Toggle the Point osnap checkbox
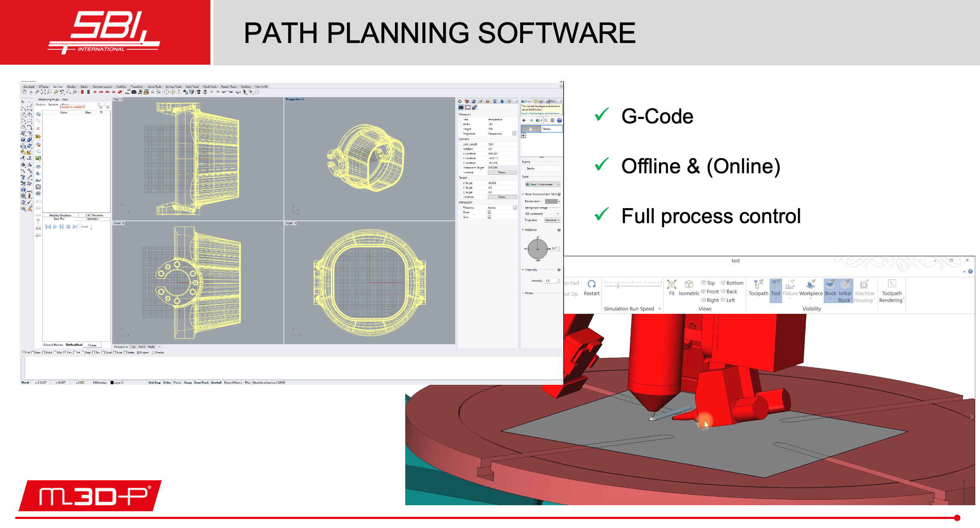980x528 pixels. point(43,353)
